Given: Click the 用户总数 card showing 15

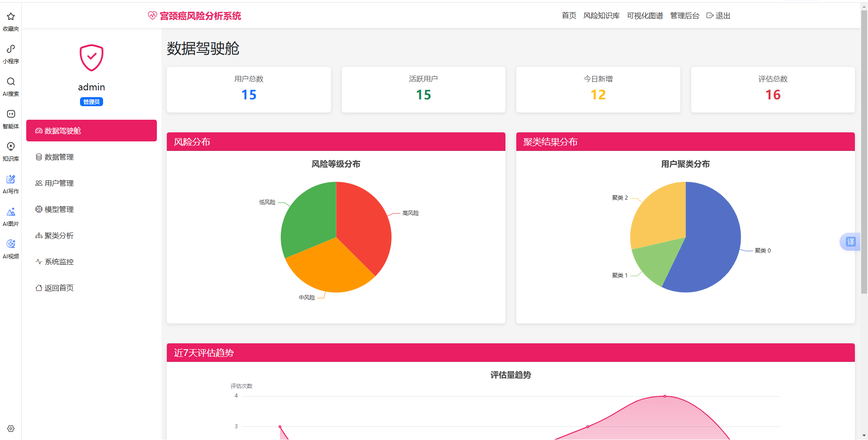Looking at the screenshot, I should coord(249,89).
